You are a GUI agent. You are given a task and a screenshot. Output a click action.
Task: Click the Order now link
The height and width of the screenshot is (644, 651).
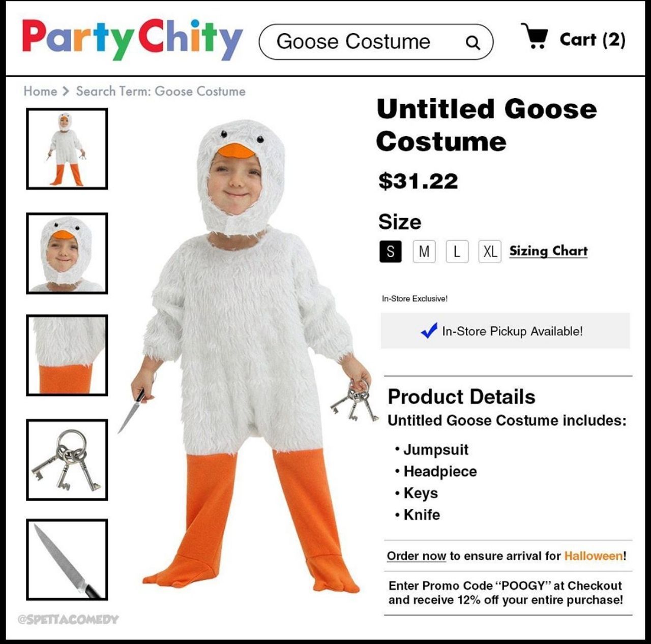pos(416,556)
